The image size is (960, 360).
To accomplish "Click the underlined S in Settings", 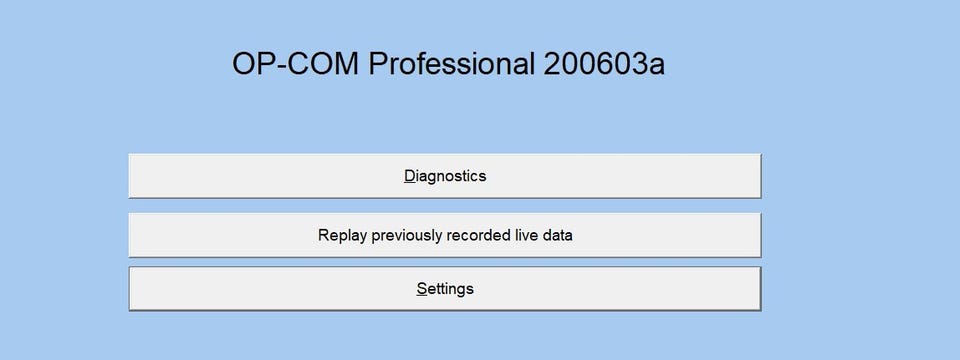I will tap(421, 288).
